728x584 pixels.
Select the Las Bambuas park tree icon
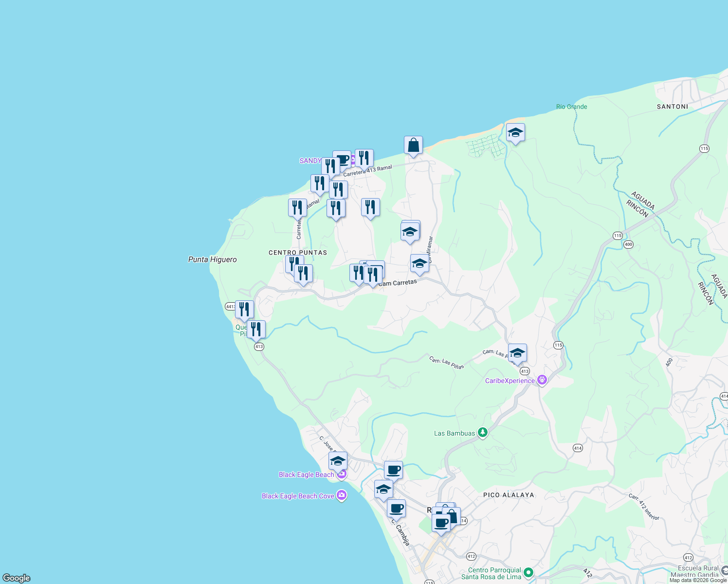tap(482, 433)
